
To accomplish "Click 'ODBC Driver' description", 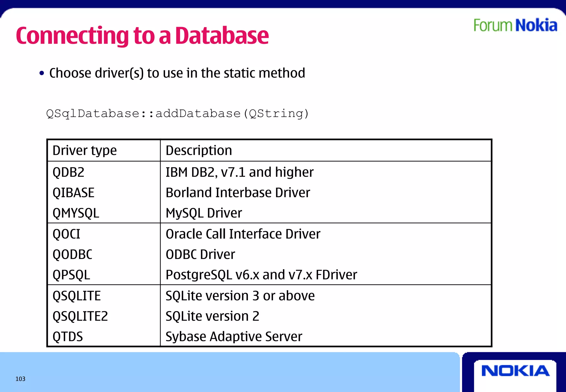I will pyautogui.click(x=200, y=254).
